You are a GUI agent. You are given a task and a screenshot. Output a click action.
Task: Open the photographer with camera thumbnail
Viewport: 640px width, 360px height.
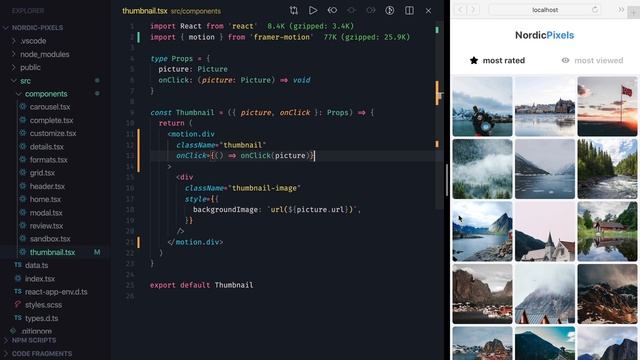[x=482, y=107]
